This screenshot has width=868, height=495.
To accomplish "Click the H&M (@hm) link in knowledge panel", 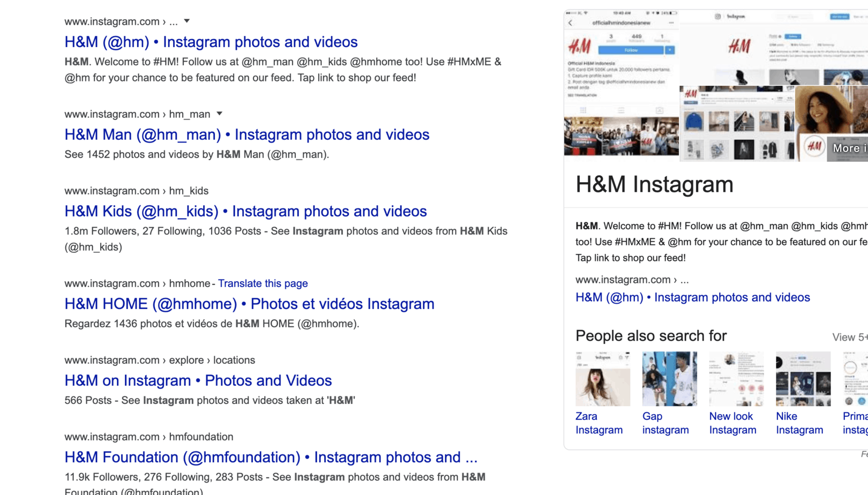I will click(x=692, y=297).
